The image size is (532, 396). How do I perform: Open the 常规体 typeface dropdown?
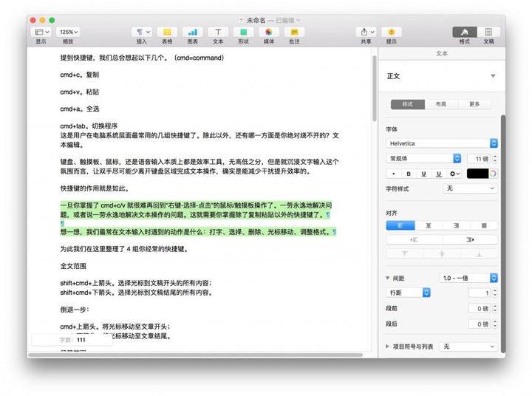click(423, 158)
